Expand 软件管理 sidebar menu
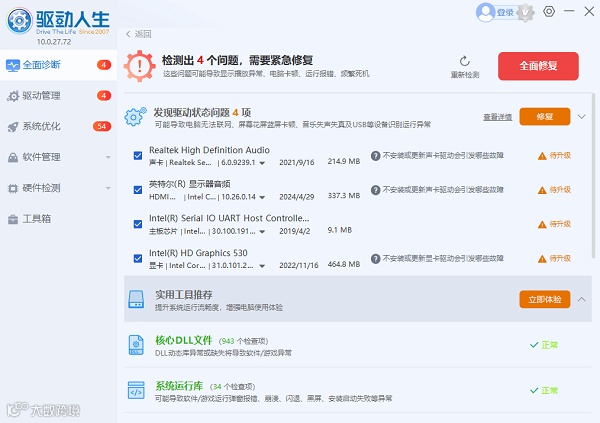This screenshot has width=600, height=423. (x=58, y=157)
